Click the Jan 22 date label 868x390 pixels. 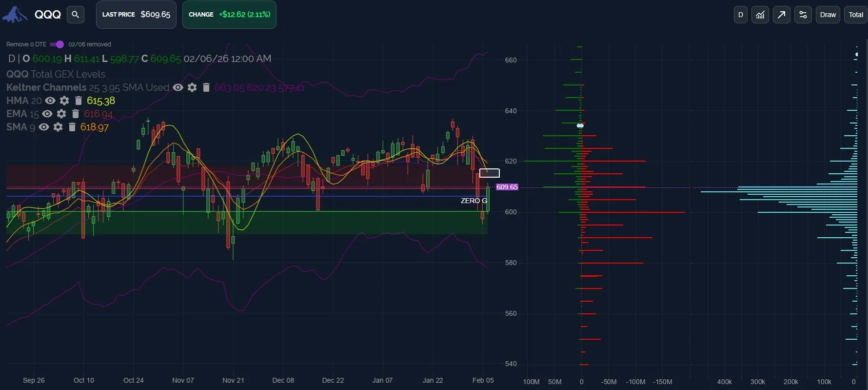(433, 380)
